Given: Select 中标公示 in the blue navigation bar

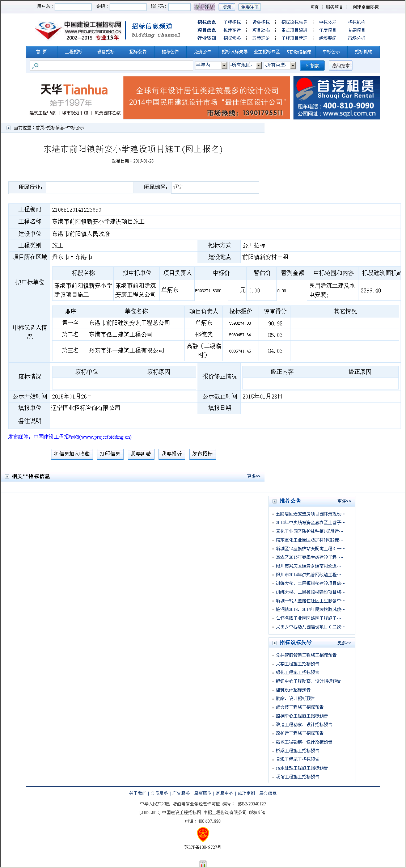Looking at the screenshot, I should pyautogui.click(x=331, y=52).
